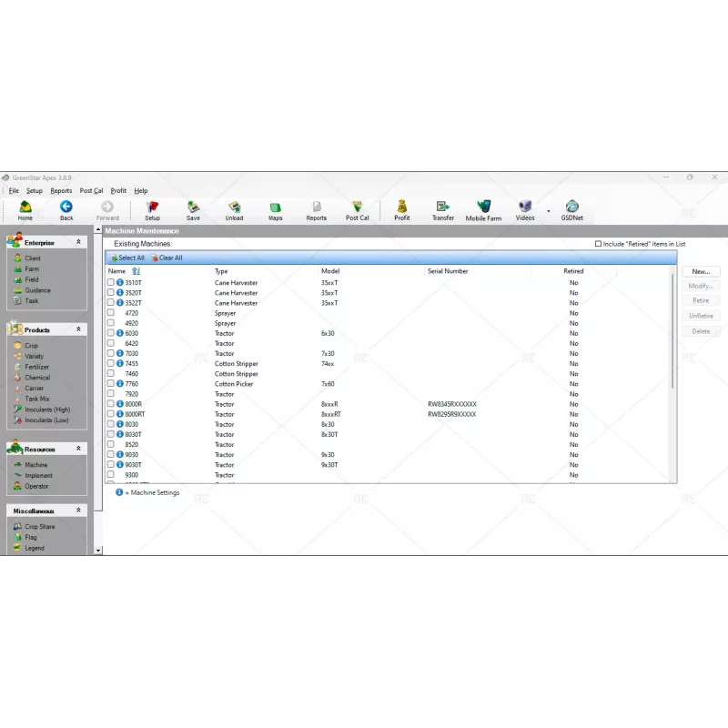Screen dimensions: 728x728
Task: Click the Save toolbar icon
Action: tap(193, 209)
